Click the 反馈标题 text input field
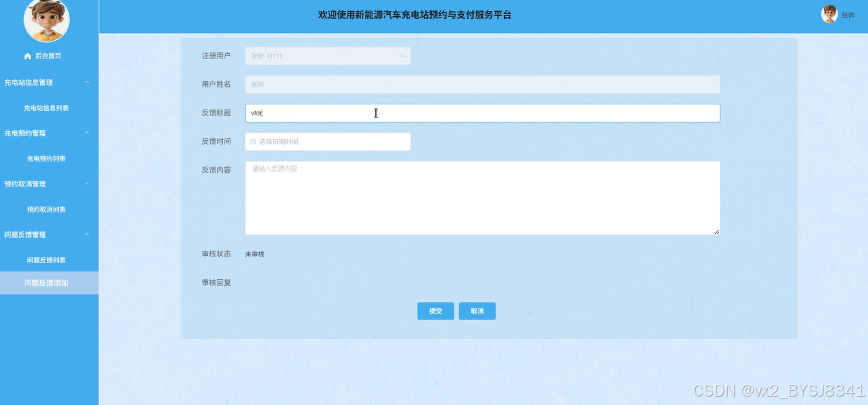This screenshot has height=405, width=868. tap(482, 113)
